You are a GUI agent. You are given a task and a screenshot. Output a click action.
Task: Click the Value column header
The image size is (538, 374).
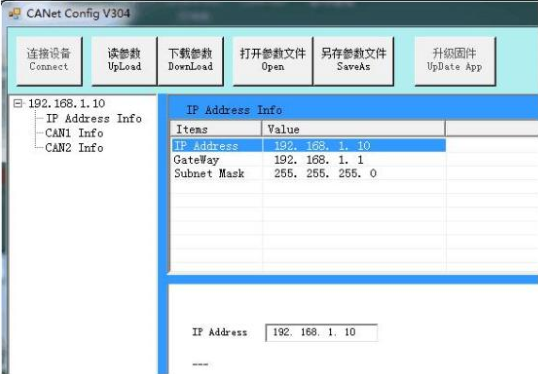(353, 129)
